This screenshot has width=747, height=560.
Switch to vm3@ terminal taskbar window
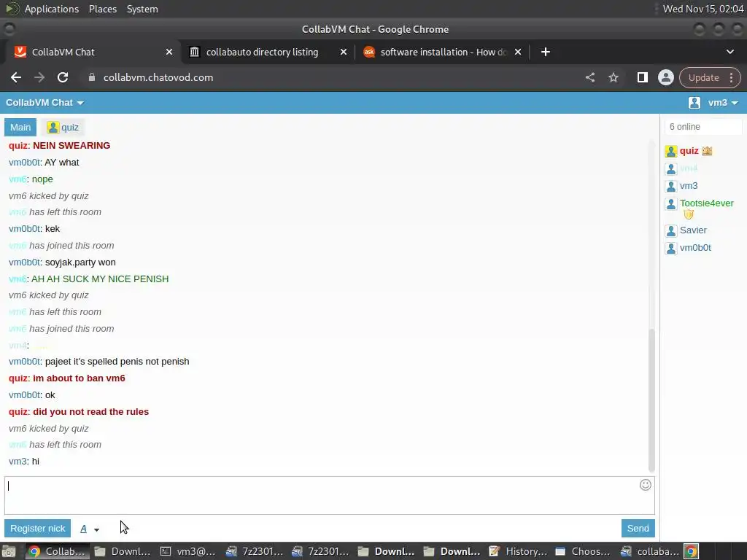[187, 551]
